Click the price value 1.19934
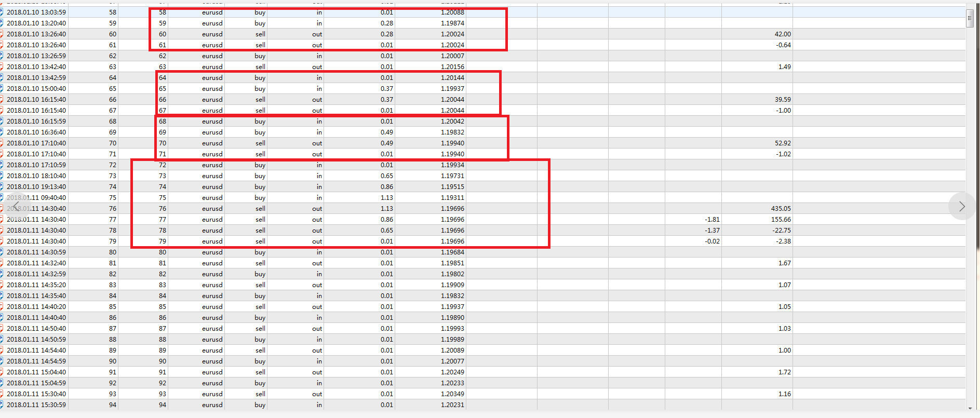980x418 pixels. point(452,165)
